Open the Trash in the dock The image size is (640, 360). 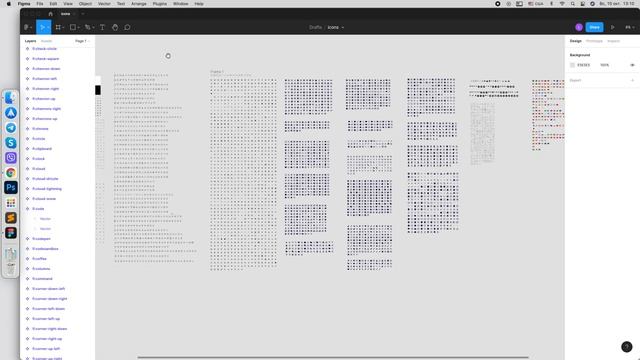11,269
